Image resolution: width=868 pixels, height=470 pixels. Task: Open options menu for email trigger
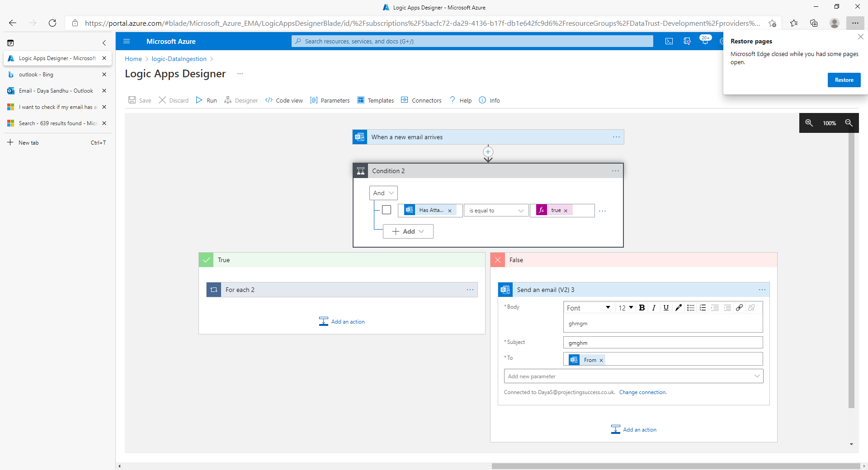616,137
